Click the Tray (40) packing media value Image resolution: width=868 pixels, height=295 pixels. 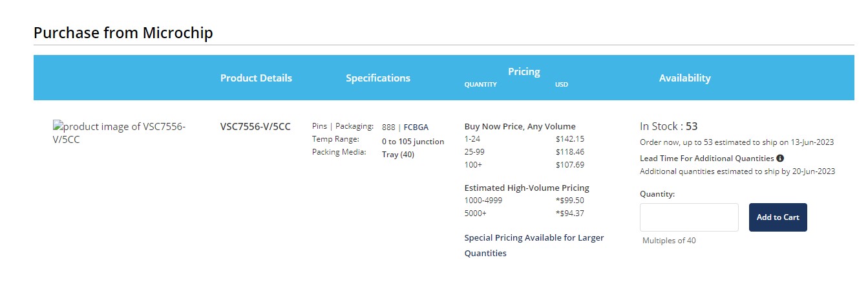pos(398,155)
